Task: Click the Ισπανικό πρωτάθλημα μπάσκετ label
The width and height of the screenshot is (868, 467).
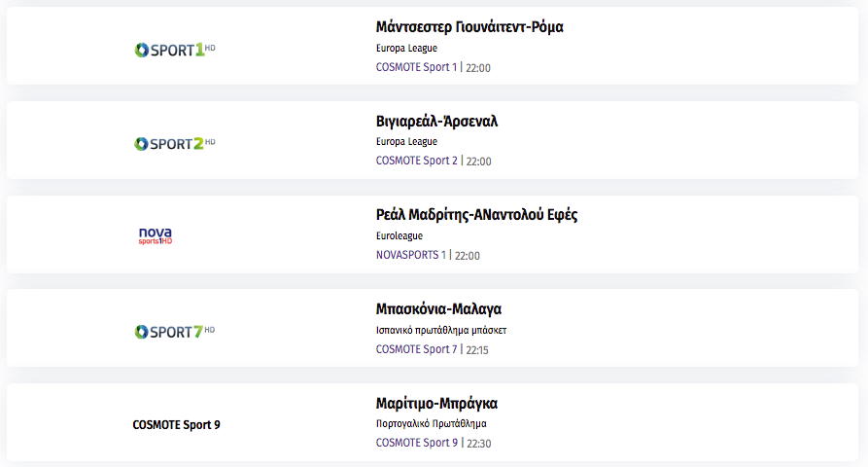Action: click(441, 330)
